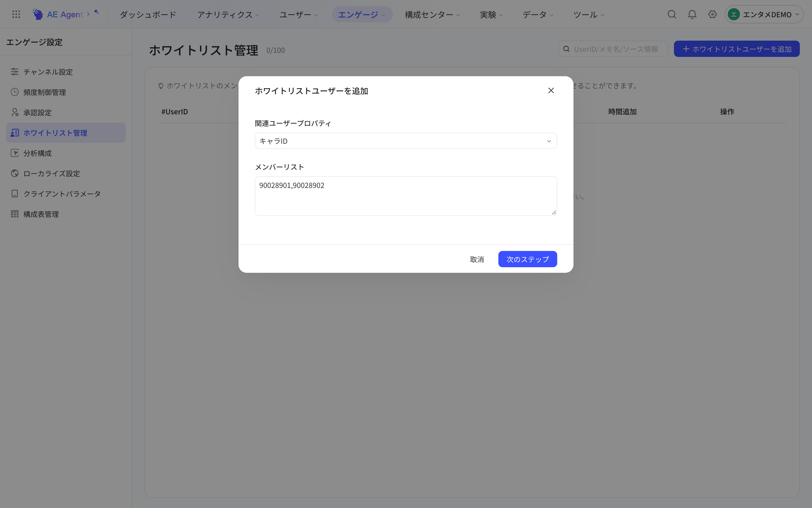The width and height of the screenshot is (812, 508).
Task: Open the ツール menu
Action: (588, 14)
